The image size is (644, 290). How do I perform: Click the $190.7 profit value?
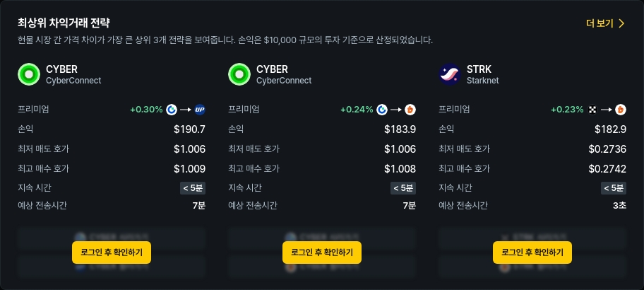(x=189, y=129)
